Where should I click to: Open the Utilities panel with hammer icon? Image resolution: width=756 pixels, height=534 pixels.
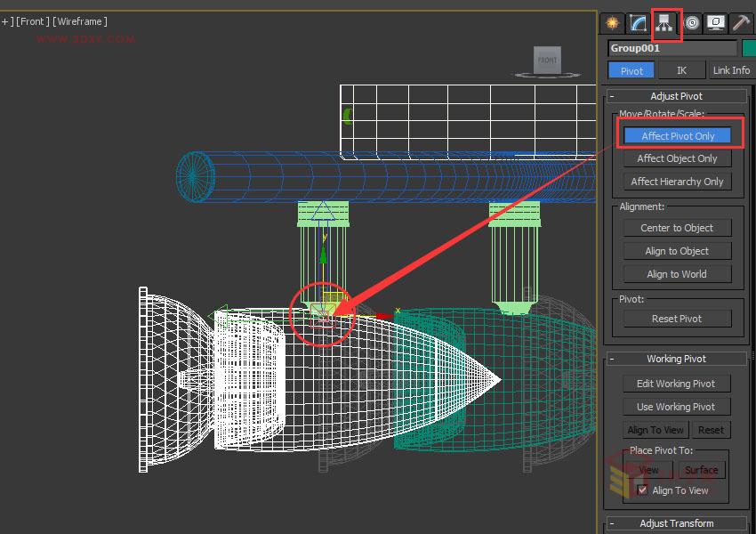tap(743, 23)
